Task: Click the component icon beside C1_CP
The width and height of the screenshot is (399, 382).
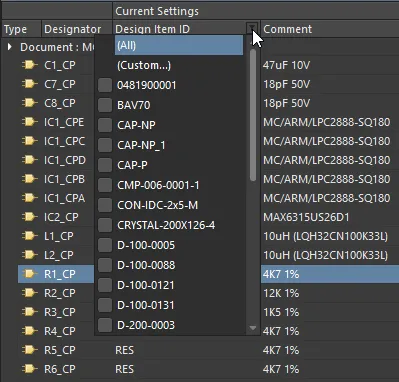Action: click(x=29, y=65)
